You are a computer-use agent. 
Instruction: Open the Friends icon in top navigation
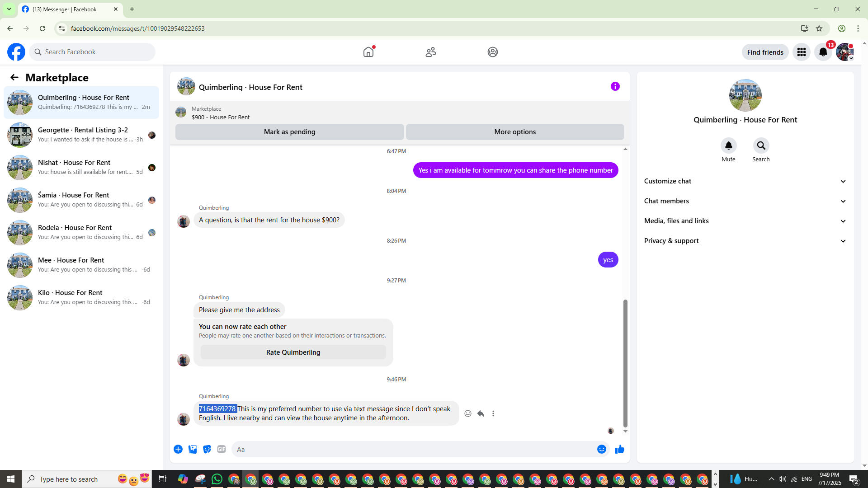[x=431, y=52]
